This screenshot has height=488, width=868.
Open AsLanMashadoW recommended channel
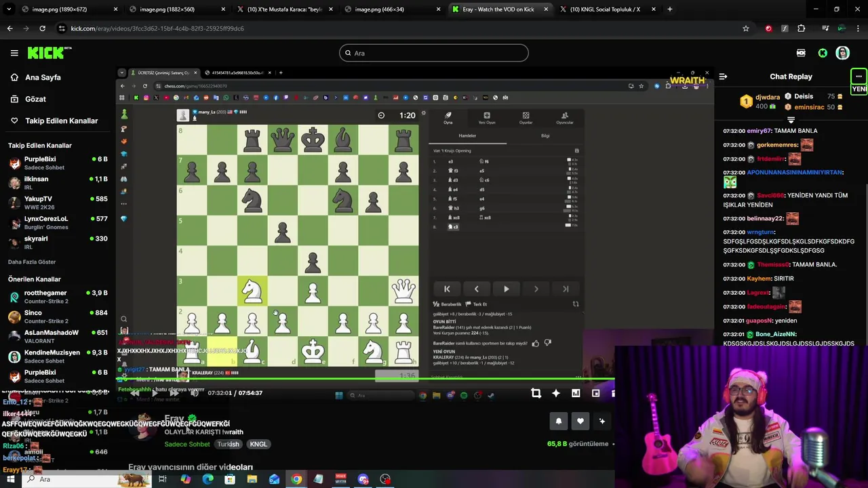(x=58, y=336)
